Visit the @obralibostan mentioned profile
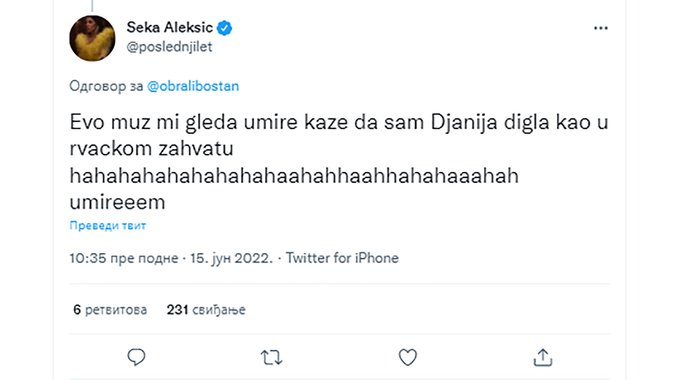The width and height of the screenshot is (676, 380). point(193,86)
